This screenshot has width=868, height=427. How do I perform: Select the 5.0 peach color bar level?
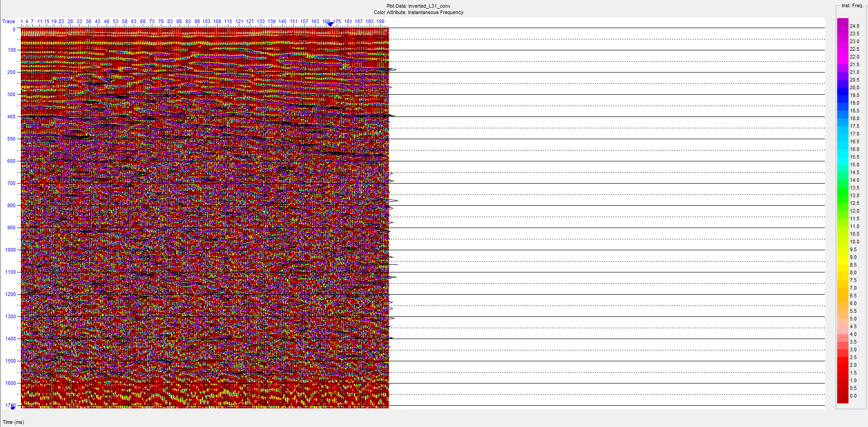(843, 319)
